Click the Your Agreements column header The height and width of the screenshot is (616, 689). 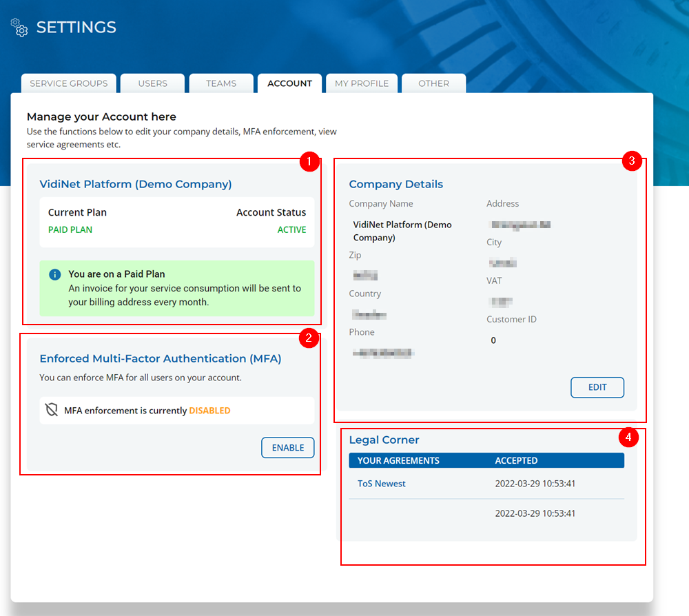point(398,460)
